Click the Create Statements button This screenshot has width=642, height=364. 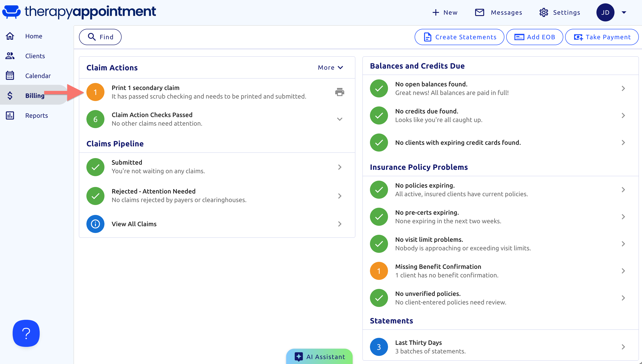pos(459,37)
